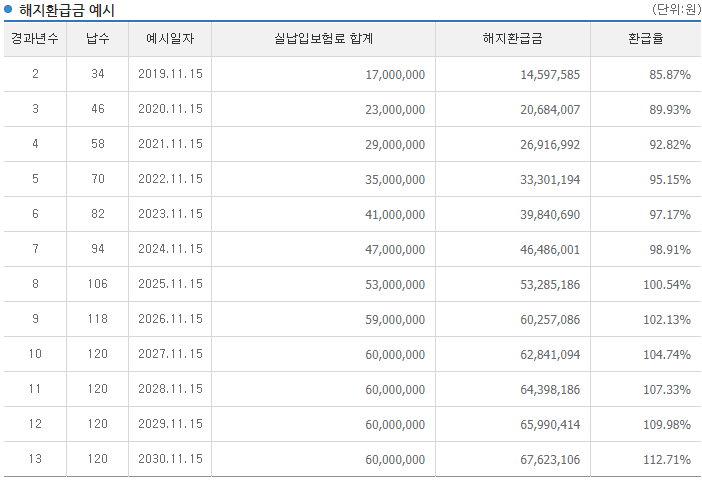The width and height of the screenshot is (702, 481).
Task: Click the 해지환급금 예시 section title
Action: point(66,11)
